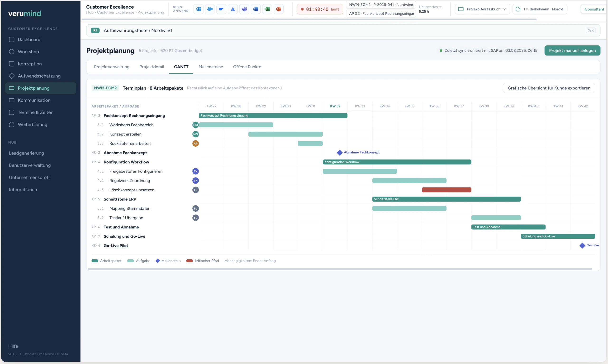Click the Weiterbildung sidebar icon

coord(12,124)
